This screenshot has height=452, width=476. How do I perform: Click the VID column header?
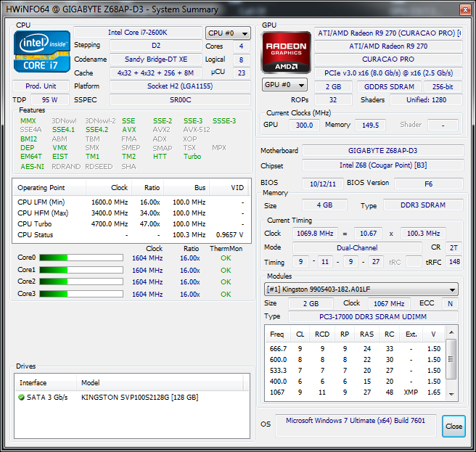pos(229,188)
